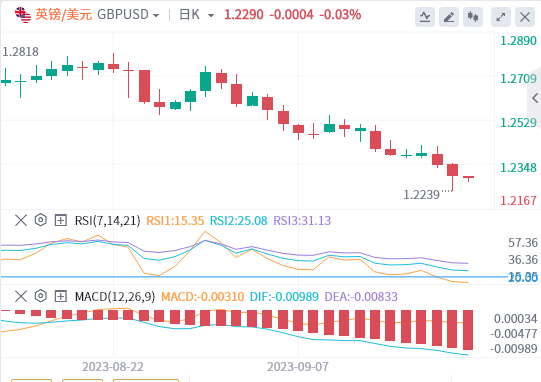Click the candlestick chart type icon
Image resolution: width=541 pixels, height=382 pixels.
click(473, 17)
